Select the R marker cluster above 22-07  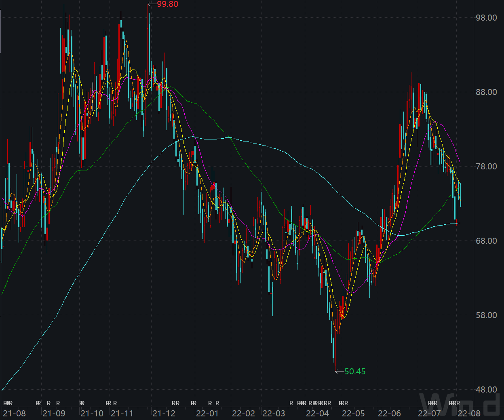[x=433, y=403]
